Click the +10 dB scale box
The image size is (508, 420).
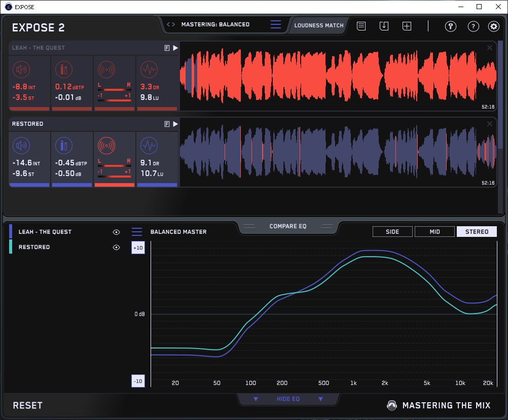point(138,248)
